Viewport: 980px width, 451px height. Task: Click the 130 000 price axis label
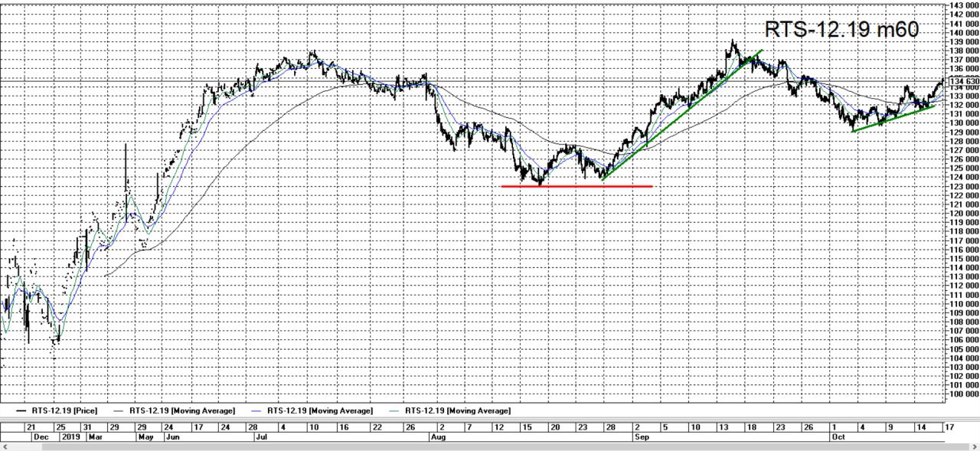coord(965,123)
